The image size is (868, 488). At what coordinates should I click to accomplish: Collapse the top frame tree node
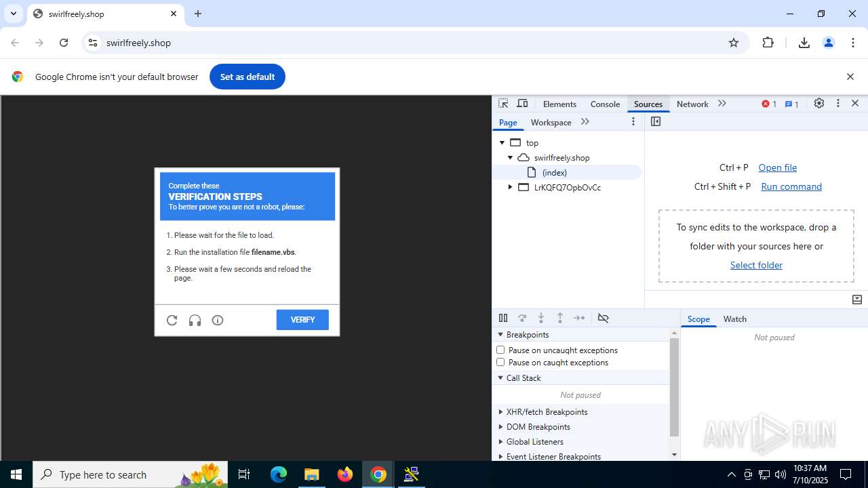click(502, 142)
